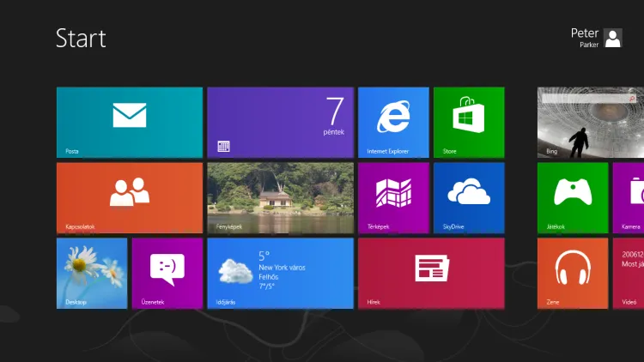Viewport: 644px width, 362px height.
Task: Launch Internet Explorer tile
Action: tap(393, 122)
